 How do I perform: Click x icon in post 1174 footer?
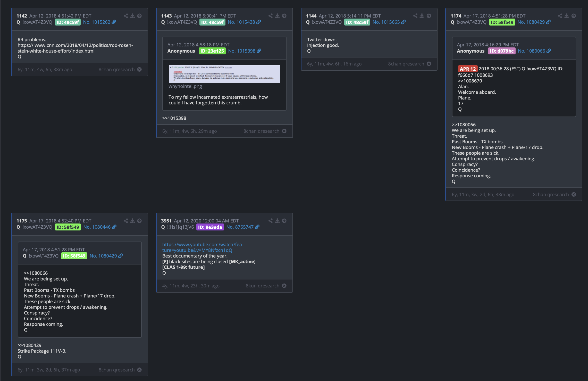pos(574,194)
